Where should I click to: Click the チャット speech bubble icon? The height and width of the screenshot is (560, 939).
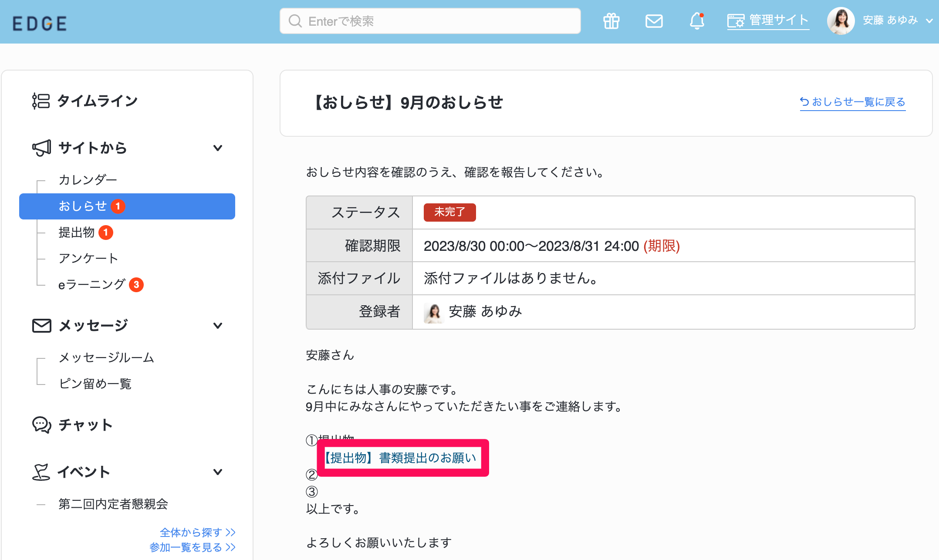coord(42,425)
